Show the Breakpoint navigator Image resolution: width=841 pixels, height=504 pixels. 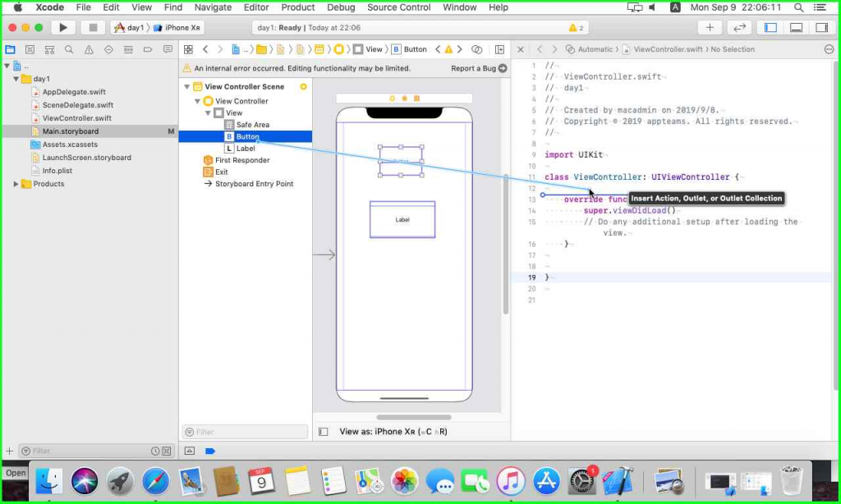(x=148, y=49)
